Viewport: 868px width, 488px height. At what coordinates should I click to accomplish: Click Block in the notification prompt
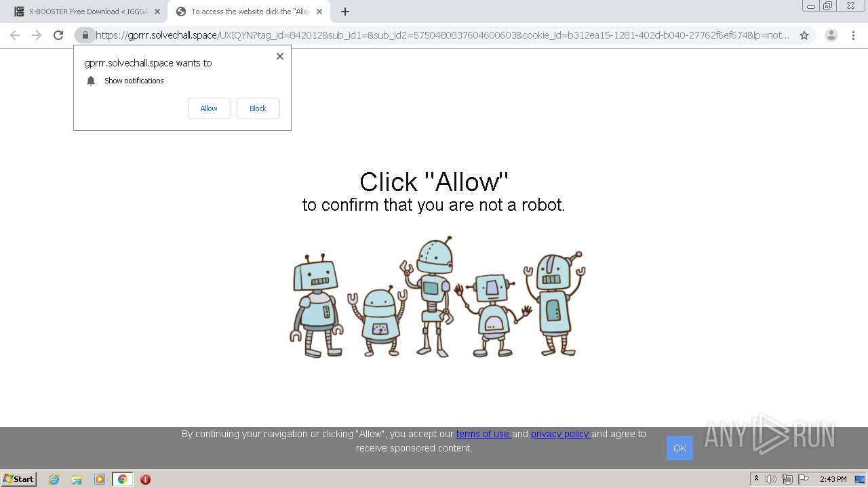point(258,108)
